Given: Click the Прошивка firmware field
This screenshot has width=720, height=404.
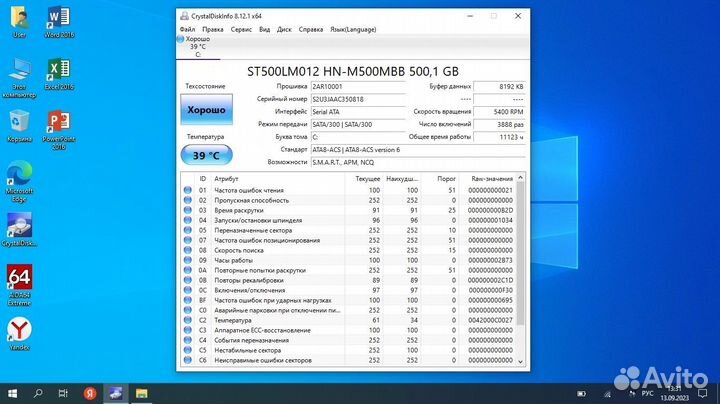Looking at the screenshot, I should tap(358, 86).
